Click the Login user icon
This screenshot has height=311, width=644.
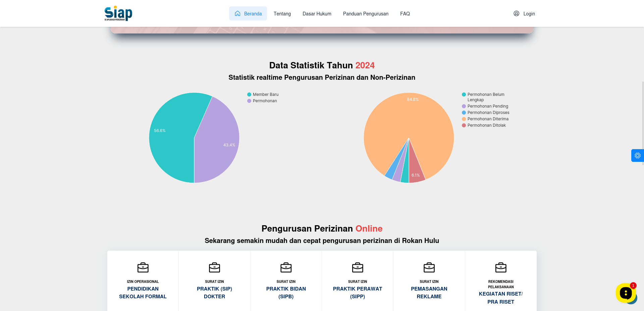pyautogui.click(x=516, y=13)
